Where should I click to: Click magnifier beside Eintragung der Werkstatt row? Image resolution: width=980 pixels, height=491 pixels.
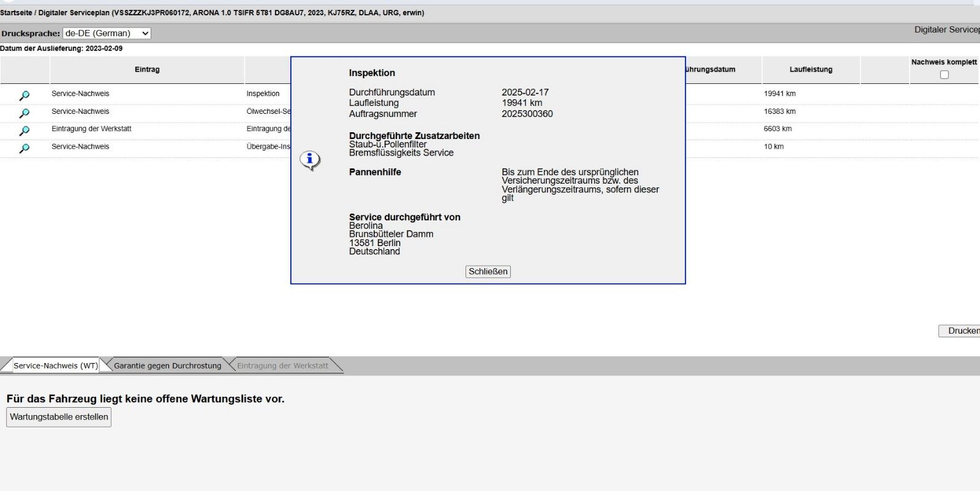24,130
